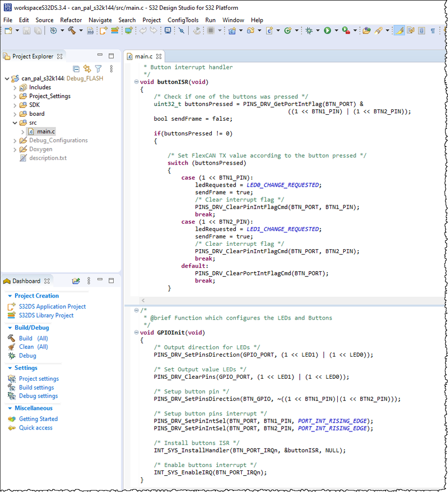Toggle fold marker next to GPIOInit function

pos(136,332)
